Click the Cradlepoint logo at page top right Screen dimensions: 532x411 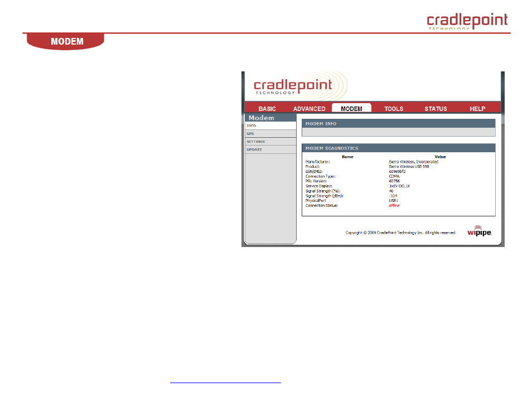pyautogui.click(x=467, y=21)
